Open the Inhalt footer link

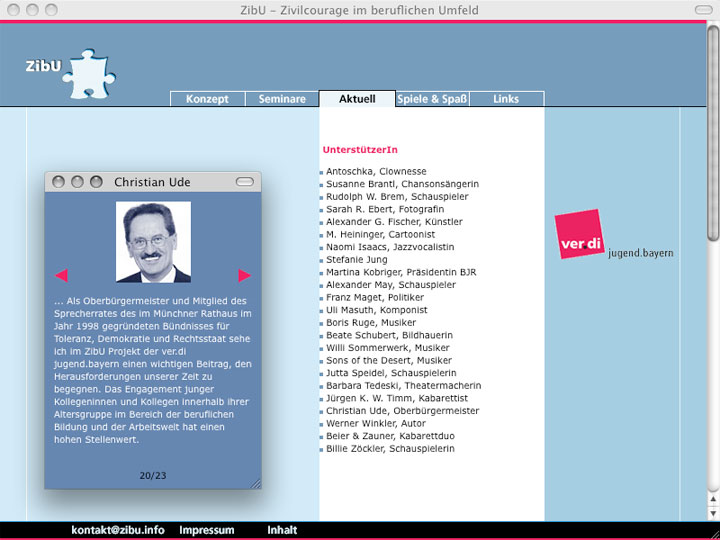pyautogui.click(x=282, y=530)
